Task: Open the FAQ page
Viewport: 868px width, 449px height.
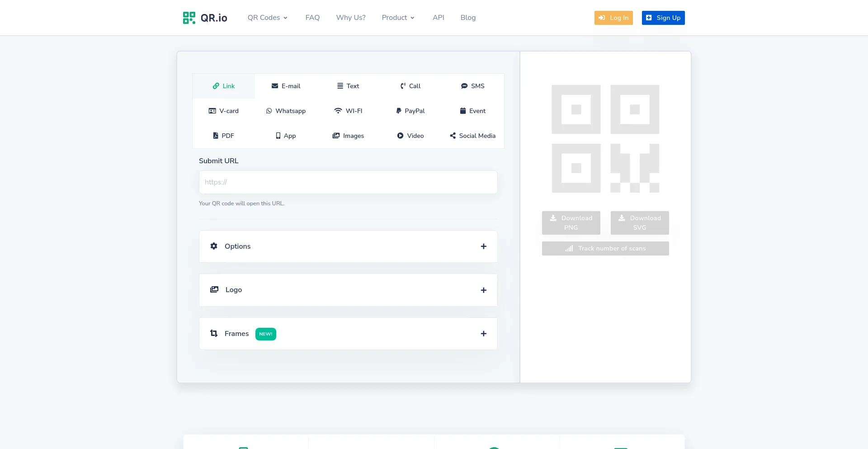Action: [x=312, y=18]
